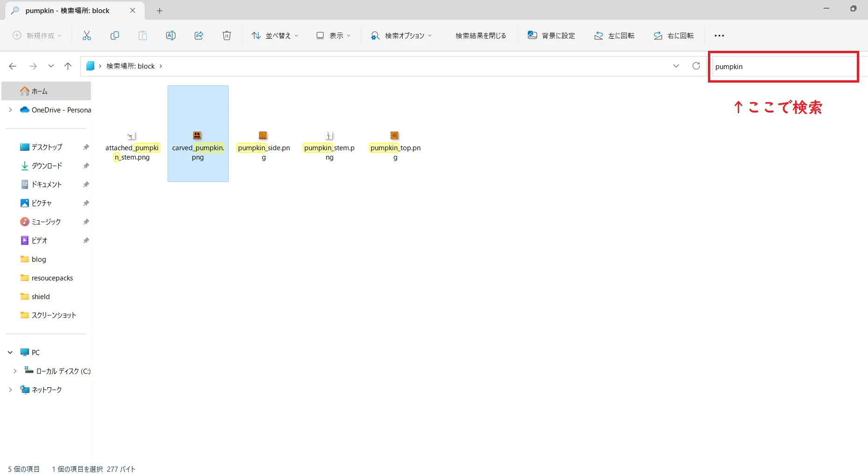Open the 並べ替え sort dropdown
This screenshot has height=475, width=868.
(275, 35)
